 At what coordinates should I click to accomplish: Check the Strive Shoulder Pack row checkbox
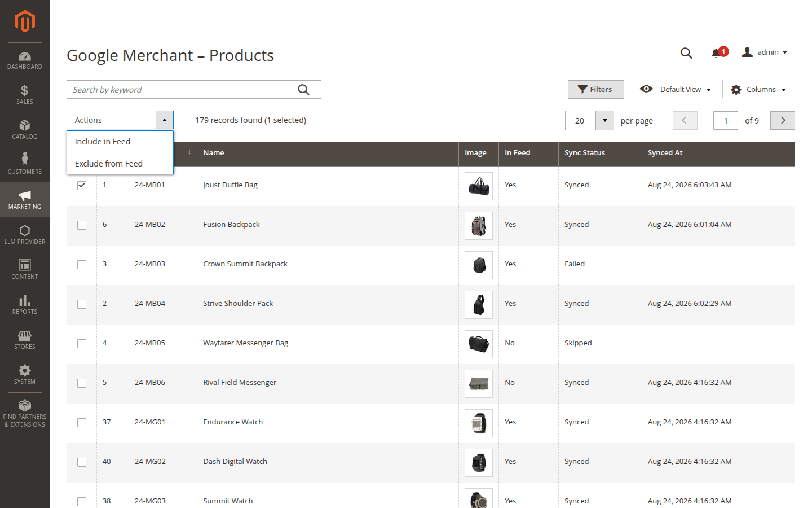click(82, 304)
